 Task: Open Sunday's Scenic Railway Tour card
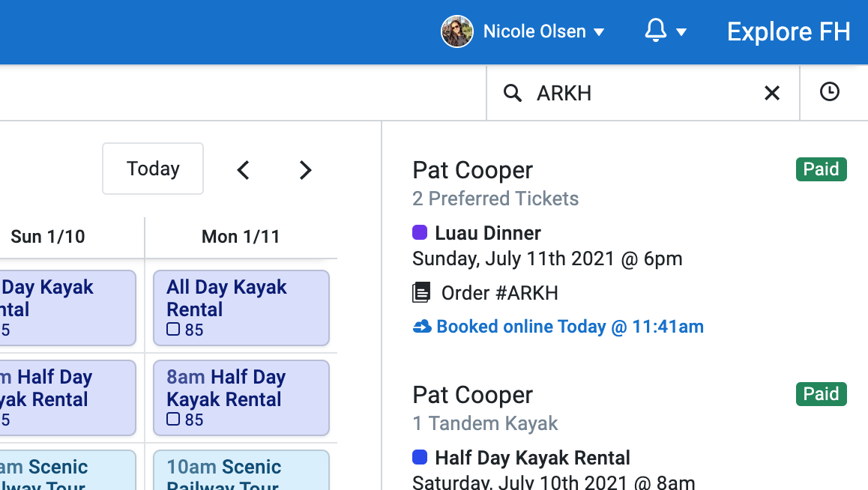(x=67, y=471)
